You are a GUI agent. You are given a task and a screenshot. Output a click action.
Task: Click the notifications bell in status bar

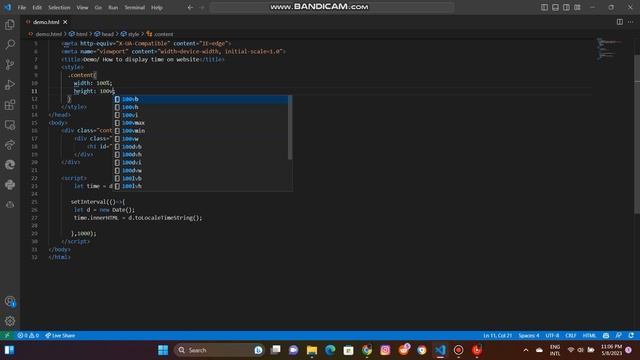[631, 336]
